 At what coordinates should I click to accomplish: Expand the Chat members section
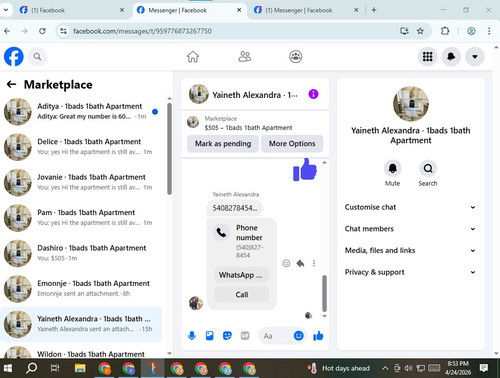[x=410, y=229]
